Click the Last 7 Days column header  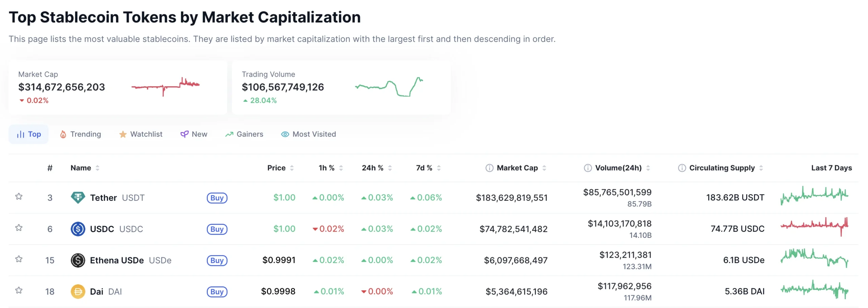pos(831,168)
